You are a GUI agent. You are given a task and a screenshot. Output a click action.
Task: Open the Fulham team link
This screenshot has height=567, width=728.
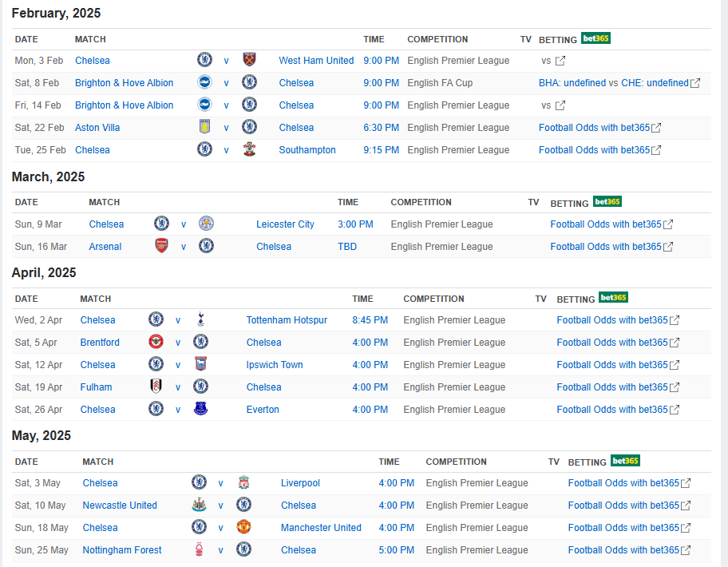[x=96, y=387]
